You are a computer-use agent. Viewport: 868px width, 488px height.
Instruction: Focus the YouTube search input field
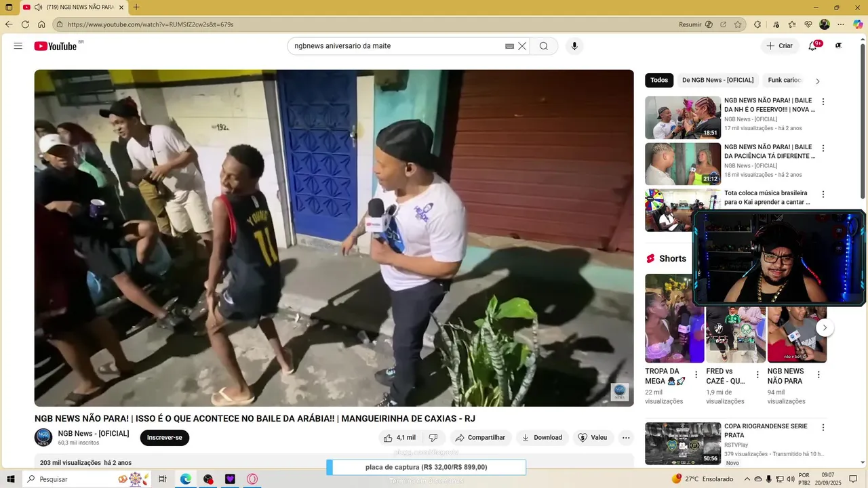(397, 46)
